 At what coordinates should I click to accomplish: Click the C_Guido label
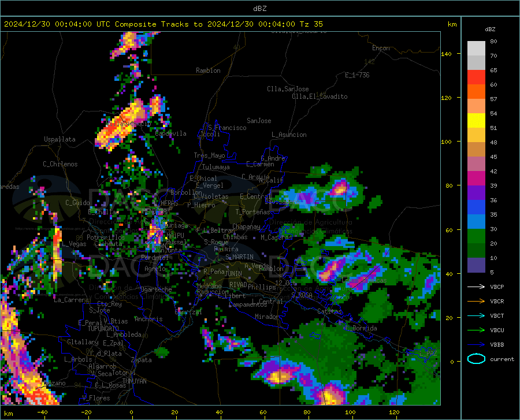click(x=77, y=203)
